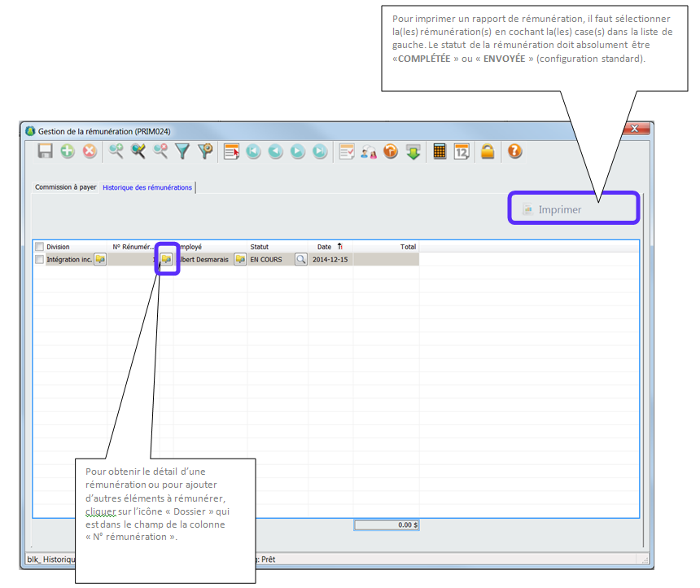700x588 pixels.
Task: Select the Historique des rémunérations tab
Action: point(147,187)
